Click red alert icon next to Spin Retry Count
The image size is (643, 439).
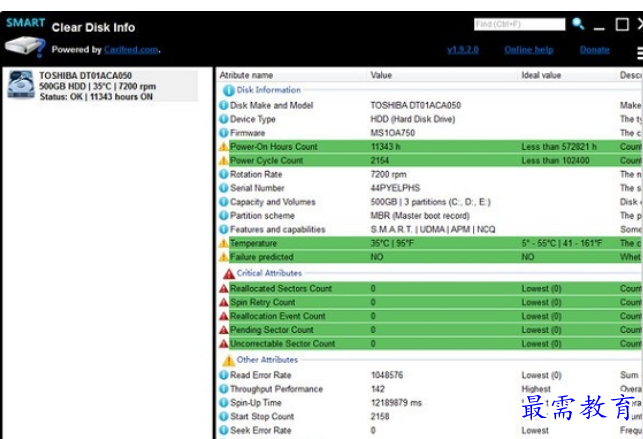(x=223, y=303)
